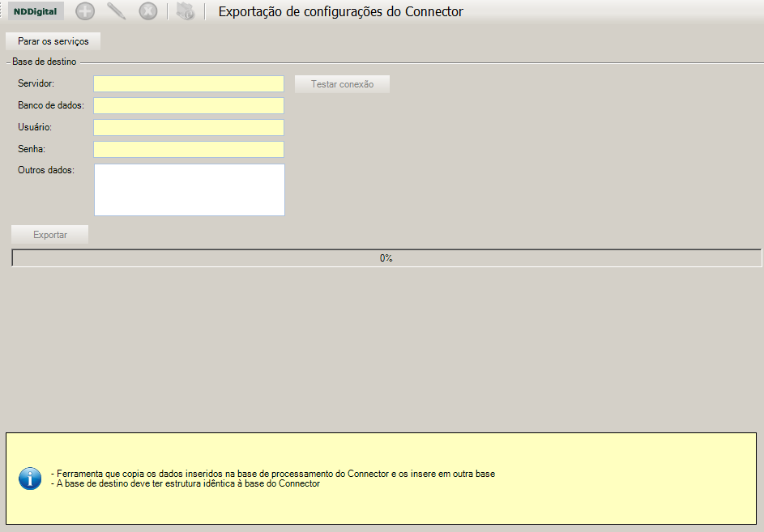Image resolution: width=764 pixels, height=532 pixels.
Task: Click the Outros dados: label
Action: (x=46, y=170)
